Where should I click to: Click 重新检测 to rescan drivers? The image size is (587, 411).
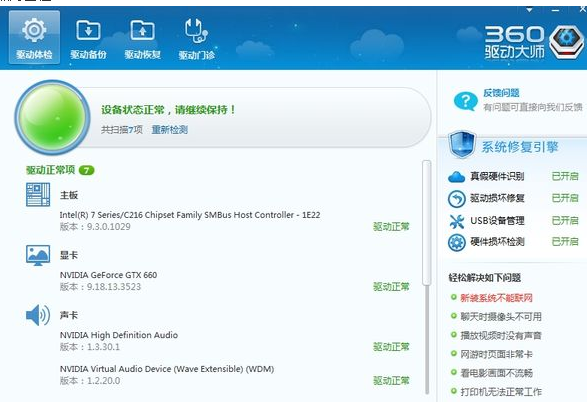point(170,130)
